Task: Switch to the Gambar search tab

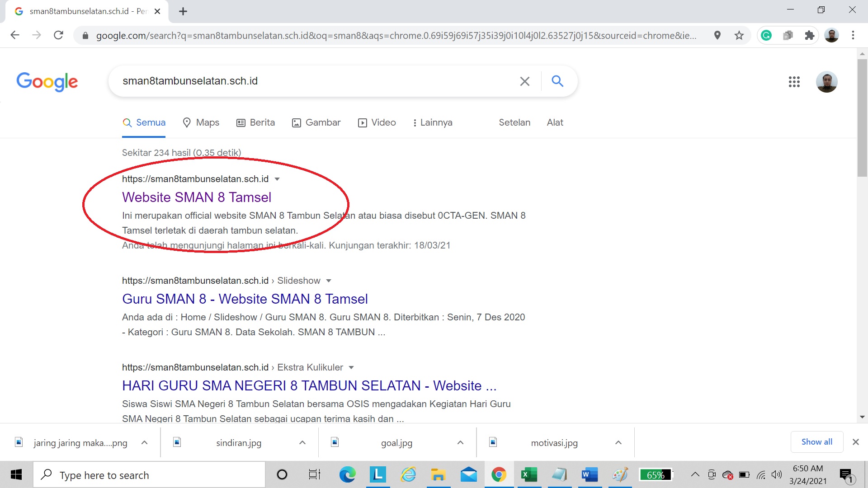Action: pos(316,123)
